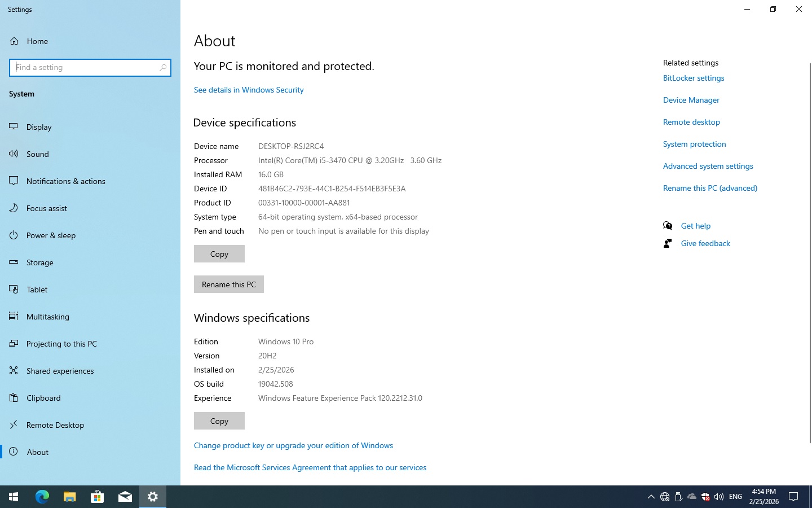Click the About info icon
812x508 pixels.
click(x=14, y=452)
